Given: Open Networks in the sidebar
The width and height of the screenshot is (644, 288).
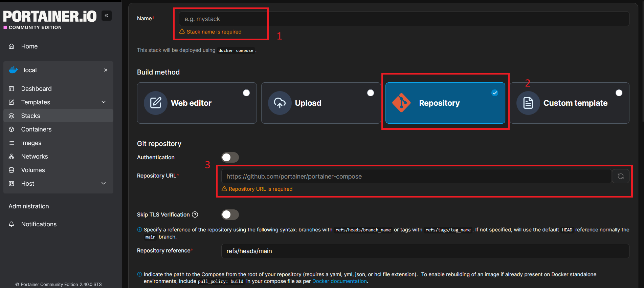Looking at the screenshot, I should [x=58, y=157].
